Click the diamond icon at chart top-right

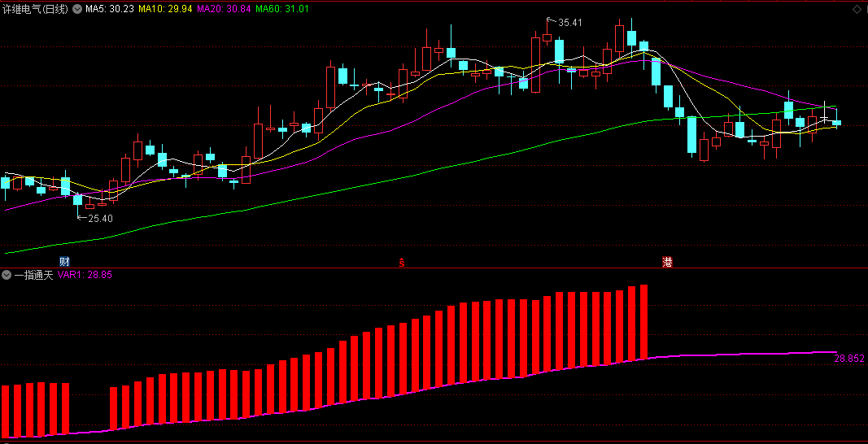[x=856, y=9]
